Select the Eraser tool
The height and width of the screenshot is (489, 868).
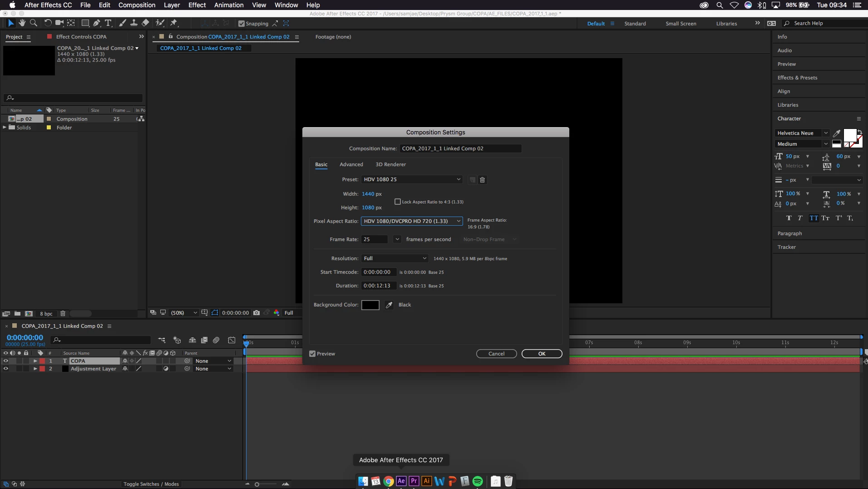click(145, 23)
